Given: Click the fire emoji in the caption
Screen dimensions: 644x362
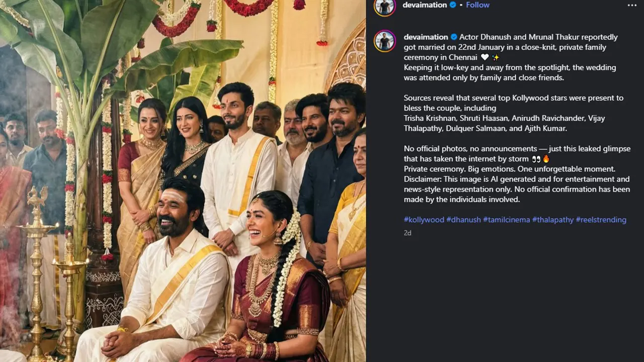Looking at the screenshot, I should 546,159.
